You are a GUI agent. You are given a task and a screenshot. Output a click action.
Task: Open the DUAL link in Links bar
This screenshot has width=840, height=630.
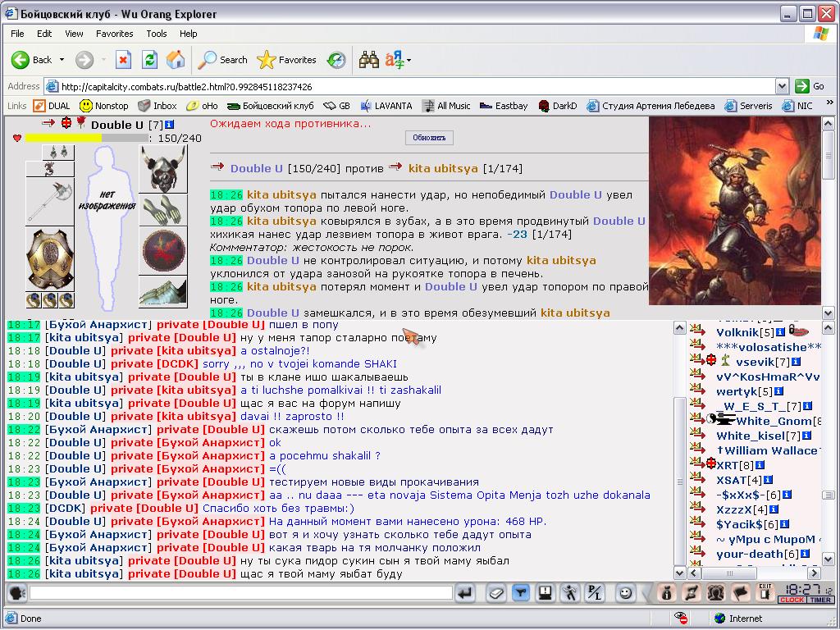pos(52,106)
